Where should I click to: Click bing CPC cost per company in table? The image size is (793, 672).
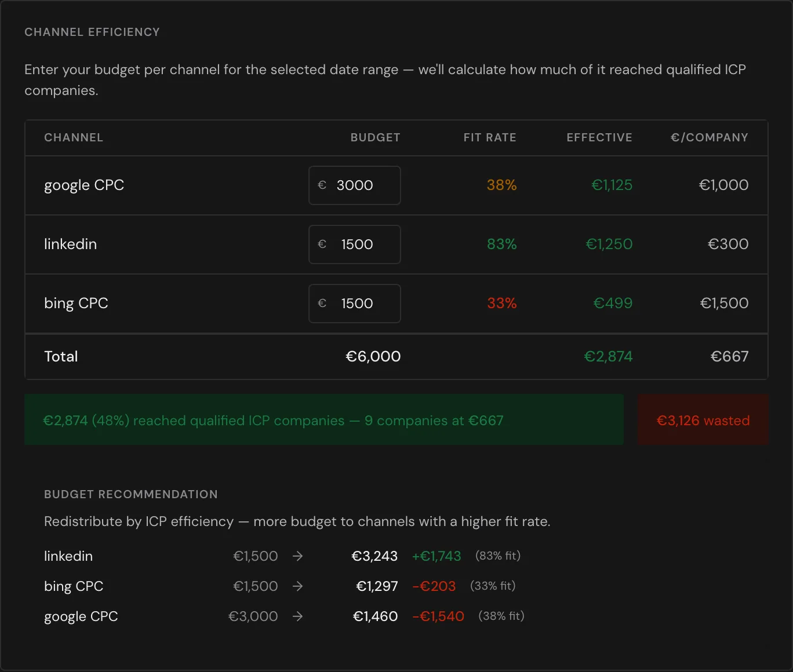point(724,304)
